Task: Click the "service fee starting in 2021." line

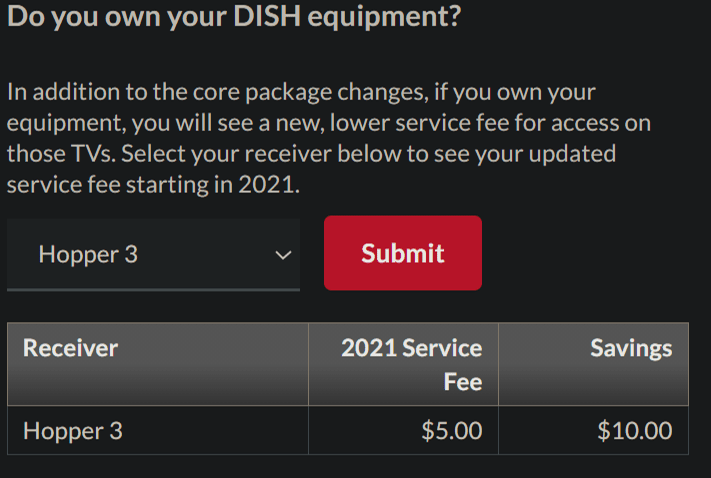Action: coord(153,186)
